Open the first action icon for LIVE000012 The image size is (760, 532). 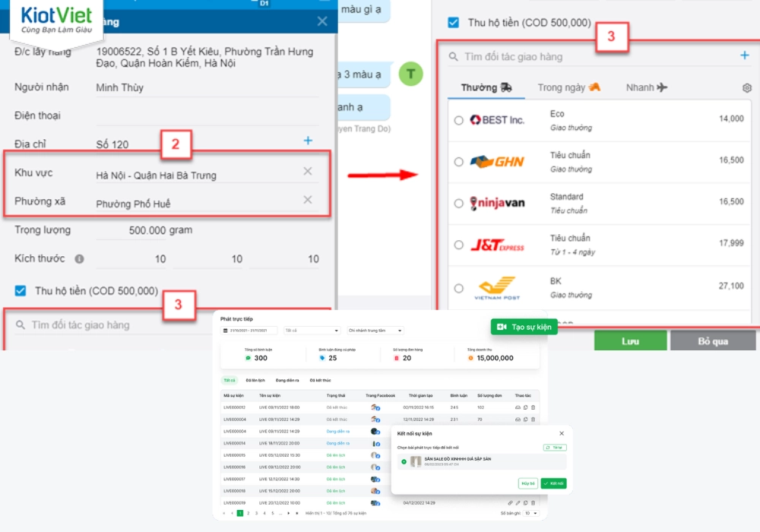[518, 407]
